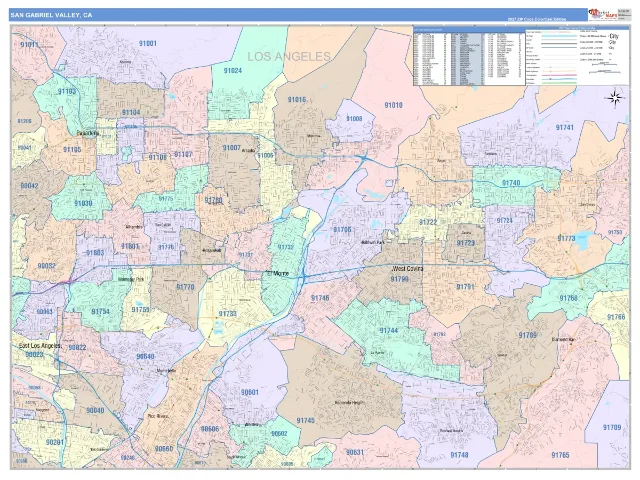Select ZIP code 91030 label
This screenshot has width=640, height=480.
point(83,203)
